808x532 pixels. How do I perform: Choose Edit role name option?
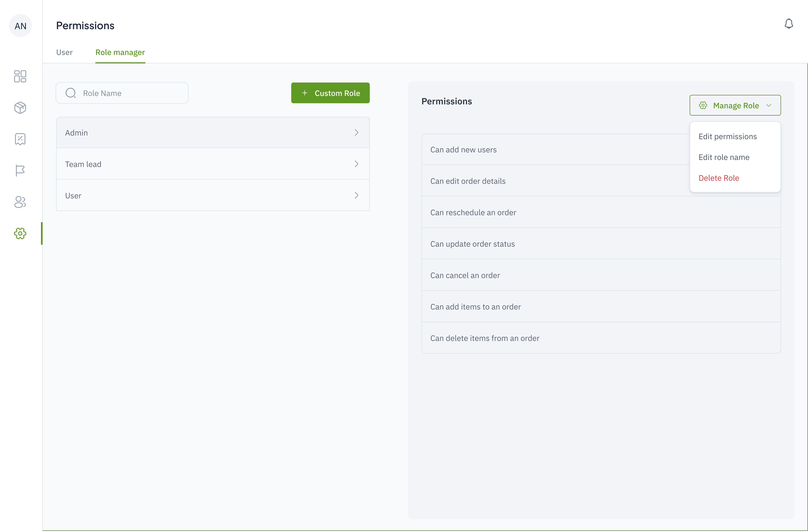724,157
